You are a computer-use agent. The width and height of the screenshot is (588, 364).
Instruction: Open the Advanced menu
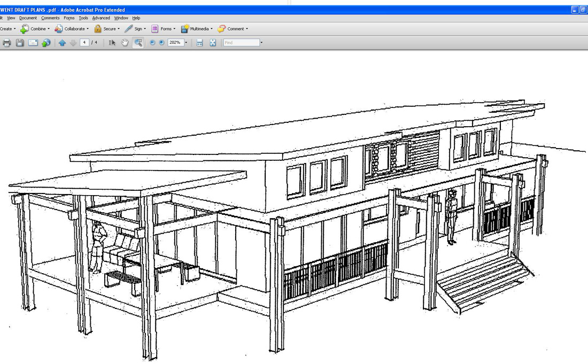[100, 18]
